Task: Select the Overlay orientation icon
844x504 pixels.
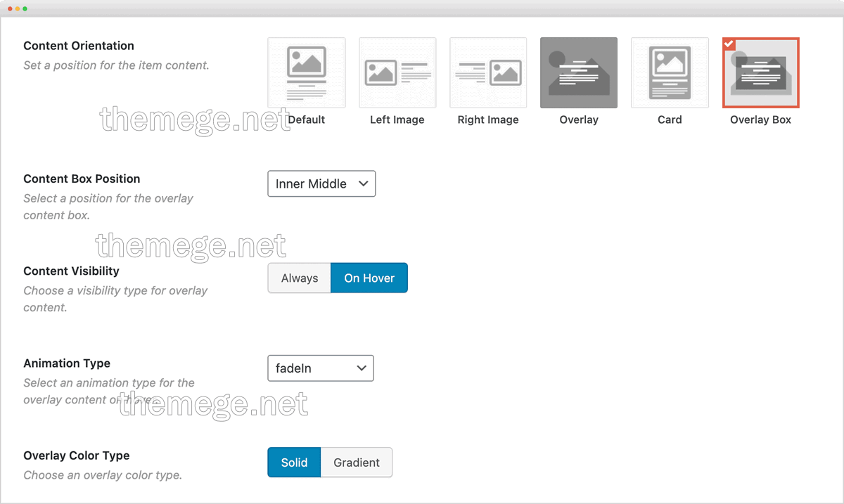Action: click(579, 73)
